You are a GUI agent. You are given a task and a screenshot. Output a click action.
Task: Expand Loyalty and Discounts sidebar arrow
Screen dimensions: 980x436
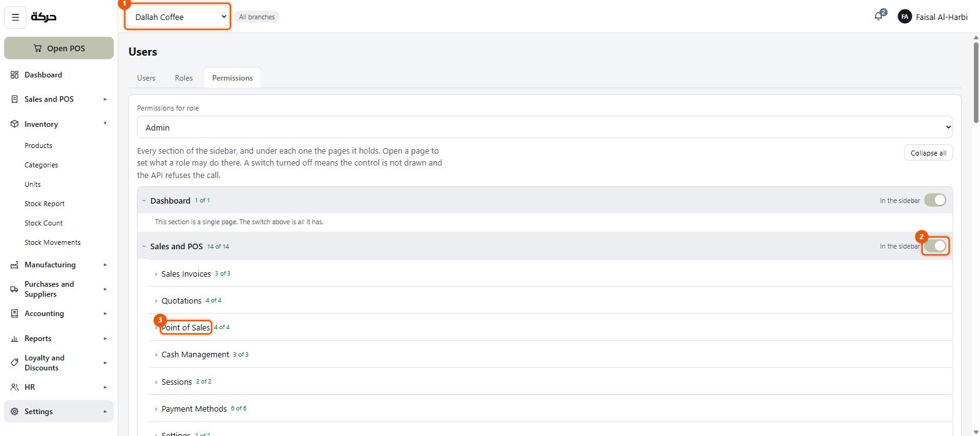[105, 363]
